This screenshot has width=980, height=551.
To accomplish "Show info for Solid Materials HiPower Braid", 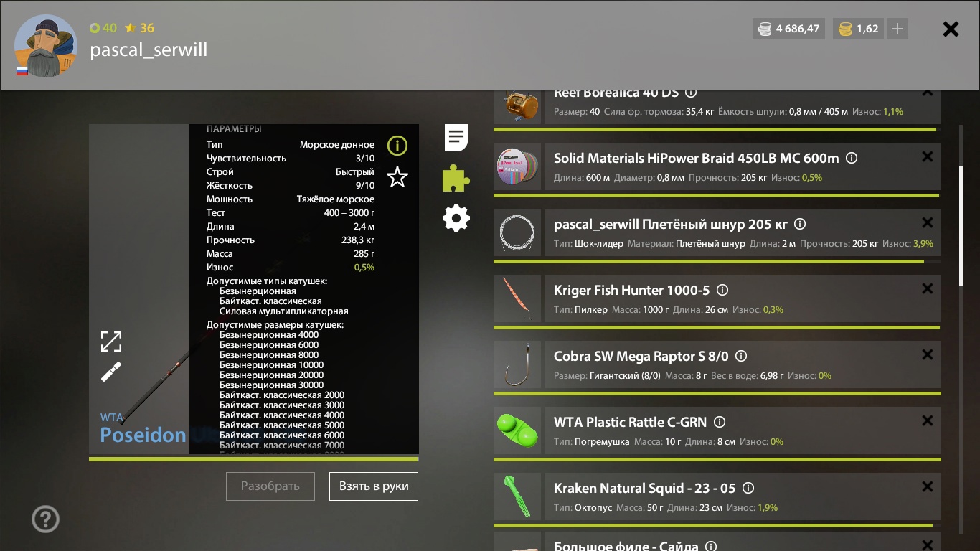I will (852, 158).
